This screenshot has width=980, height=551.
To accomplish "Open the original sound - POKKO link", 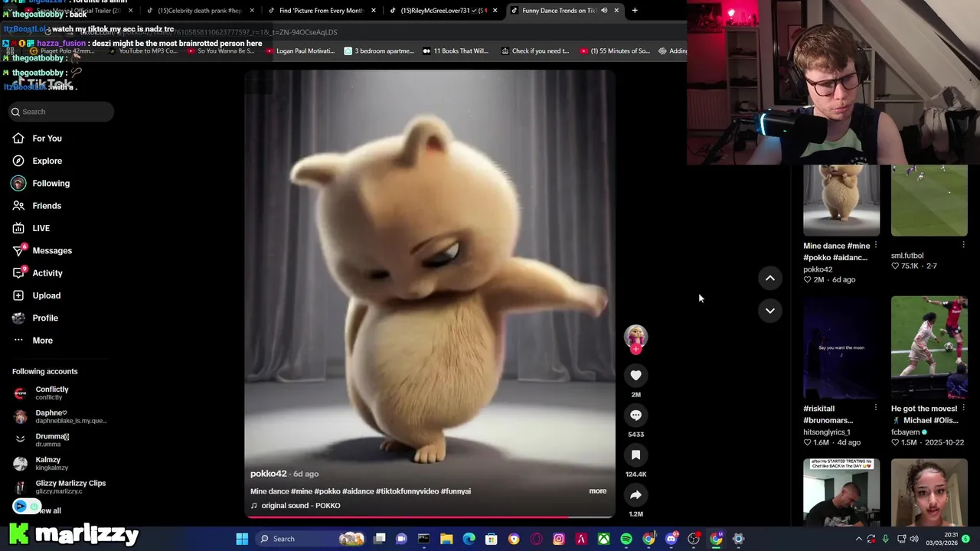I will point(301,506).
